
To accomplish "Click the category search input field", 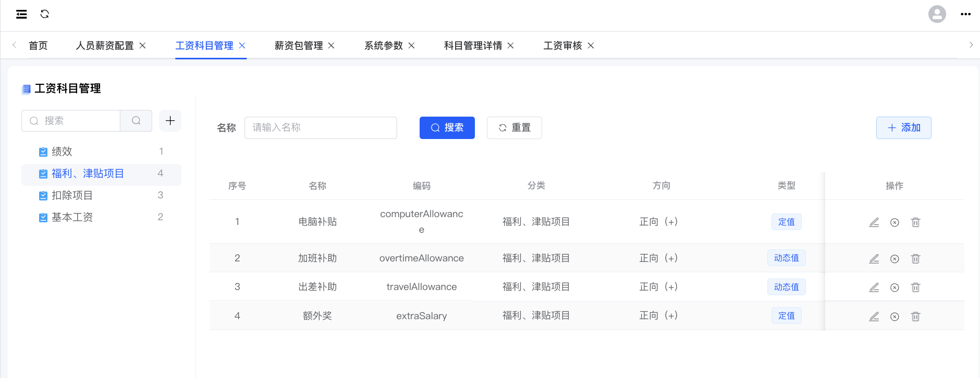I will pyautogui.click(x=71, y=121).
